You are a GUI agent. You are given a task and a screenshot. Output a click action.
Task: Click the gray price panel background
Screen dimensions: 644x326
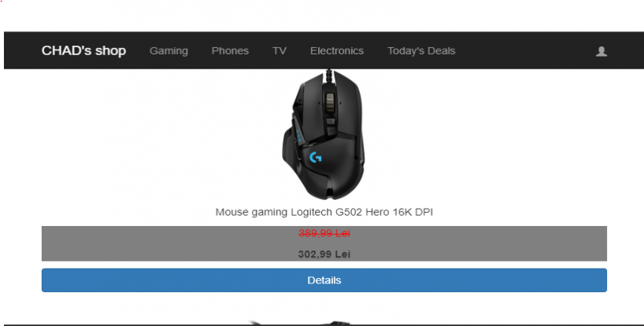pyautogui.click(x=165, y=243)
